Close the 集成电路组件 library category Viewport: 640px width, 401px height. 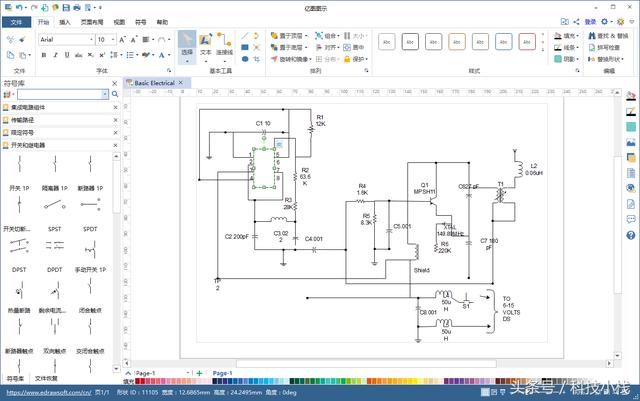click(115, 106)
